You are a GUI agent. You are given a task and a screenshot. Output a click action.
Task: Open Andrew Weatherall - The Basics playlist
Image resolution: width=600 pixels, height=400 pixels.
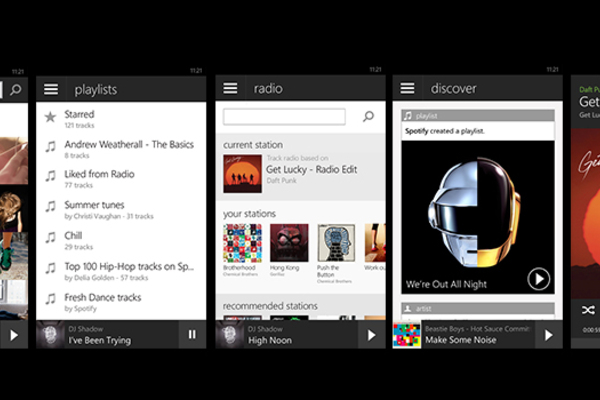[121, 149]
